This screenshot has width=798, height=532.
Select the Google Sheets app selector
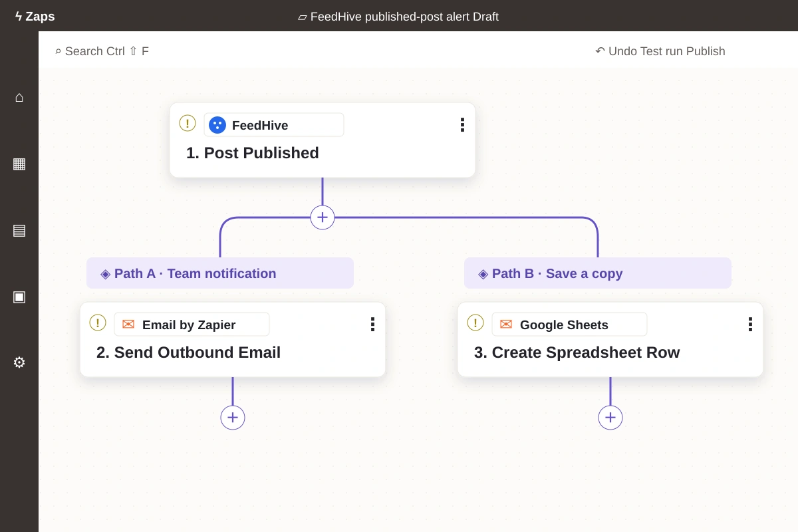pos(569,325)
